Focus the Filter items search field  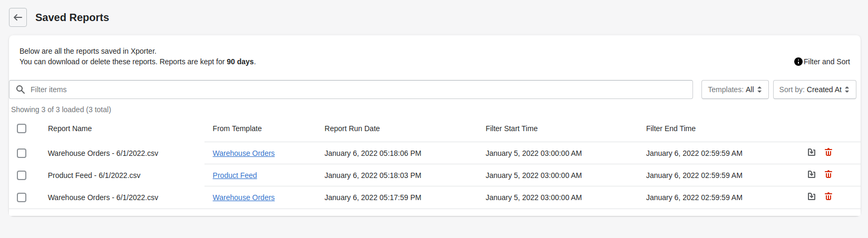pyautogui.click(x=351, y=90)
